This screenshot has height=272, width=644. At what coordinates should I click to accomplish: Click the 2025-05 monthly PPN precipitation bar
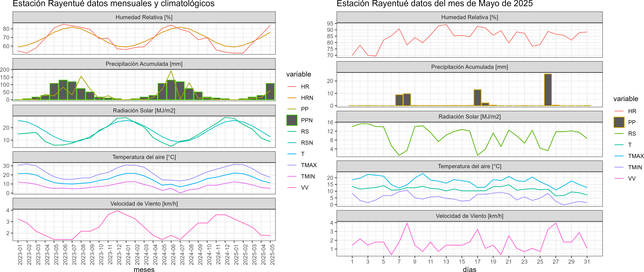[270, 92]
